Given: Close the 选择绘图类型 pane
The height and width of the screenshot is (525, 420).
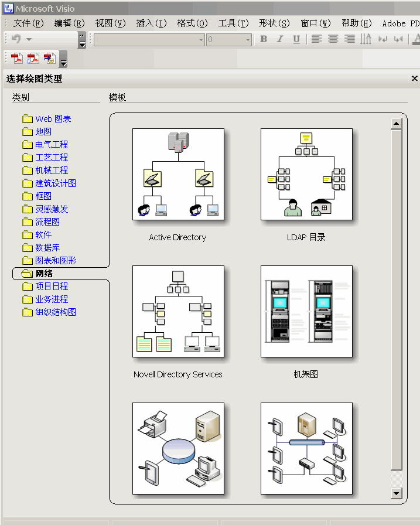Looking at the screenshot, I should click(x=414, y=79).
